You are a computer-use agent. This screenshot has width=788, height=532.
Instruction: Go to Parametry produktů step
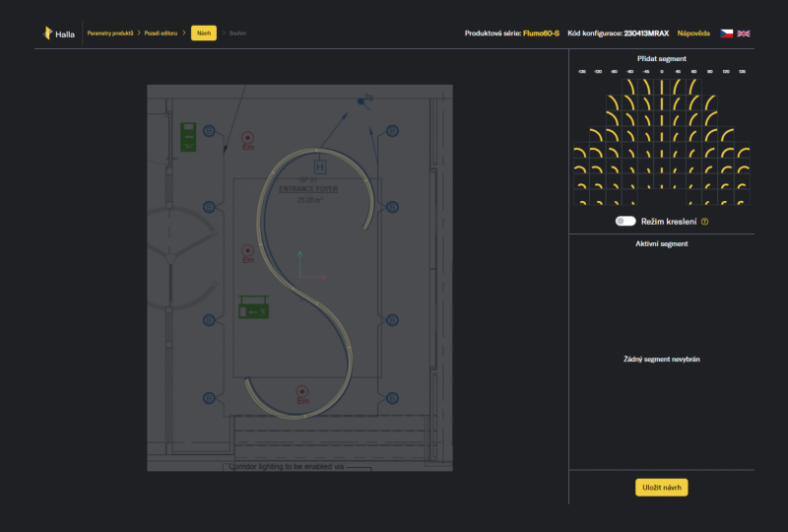click(110, 33)
